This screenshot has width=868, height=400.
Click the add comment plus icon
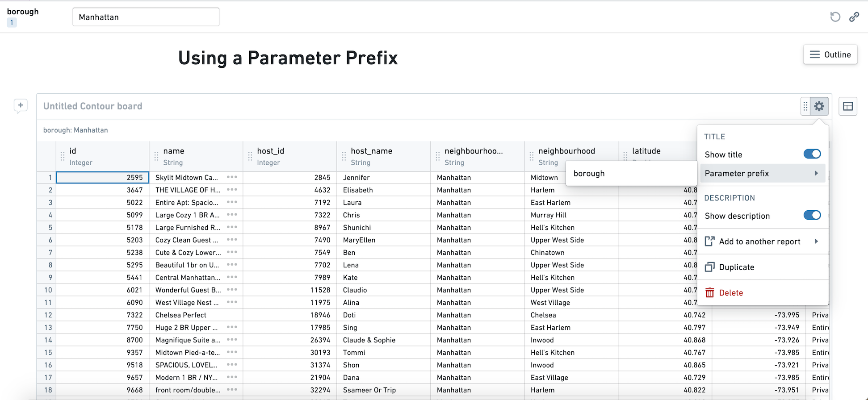coord(21,106)
